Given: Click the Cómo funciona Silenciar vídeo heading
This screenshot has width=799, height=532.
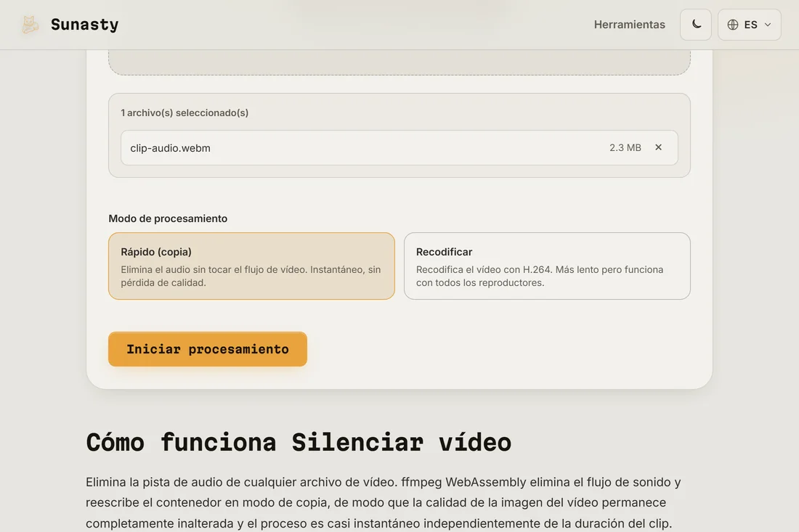Looking at the screenshot, I should click(x=299, y=442).
